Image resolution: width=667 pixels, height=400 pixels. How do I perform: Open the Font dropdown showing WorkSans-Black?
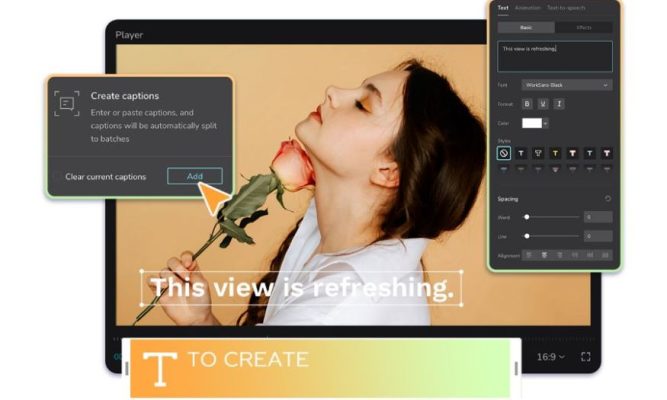coord(566,85)
